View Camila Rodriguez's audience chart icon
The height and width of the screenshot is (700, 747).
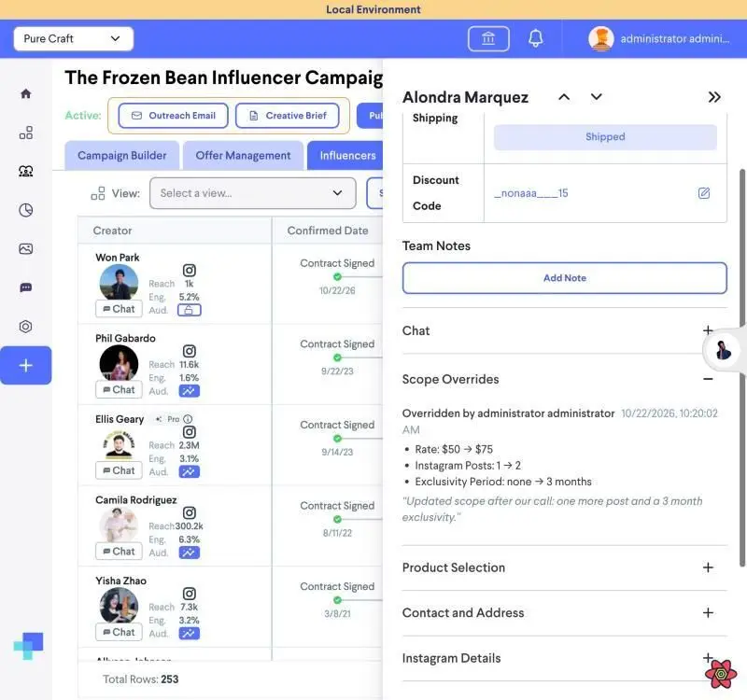pyautogui.click(x=190, y=553)
